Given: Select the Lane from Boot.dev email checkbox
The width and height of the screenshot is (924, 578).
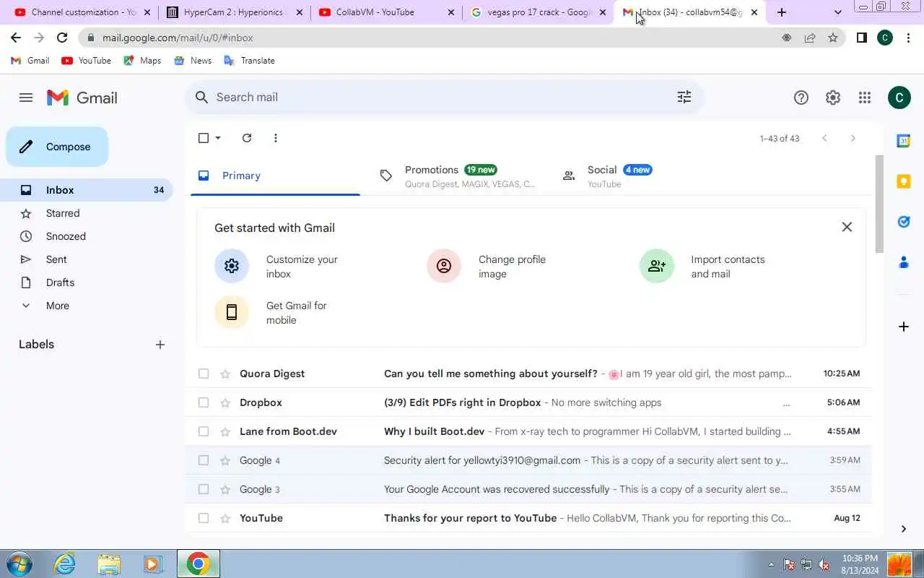Looking at the screenshot, I should click(204, 431).
